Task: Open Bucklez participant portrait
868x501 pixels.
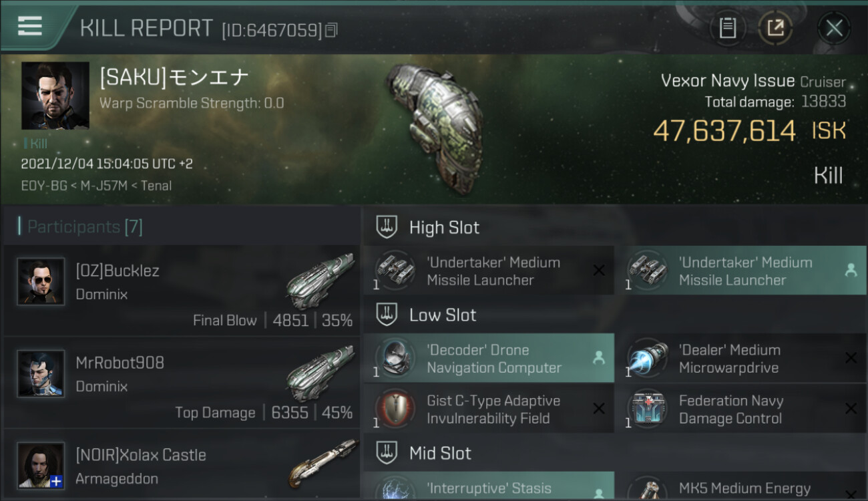Action: (41, 282)
